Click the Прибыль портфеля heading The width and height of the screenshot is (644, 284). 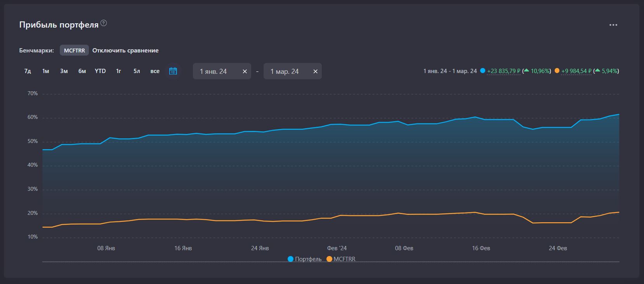(59, 25)
